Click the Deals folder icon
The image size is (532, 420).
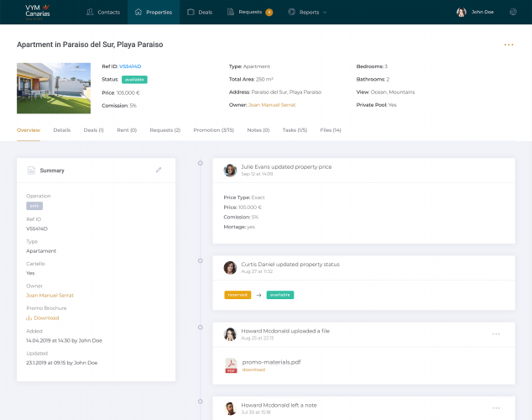pyautogui.click(x=190, y=12)
